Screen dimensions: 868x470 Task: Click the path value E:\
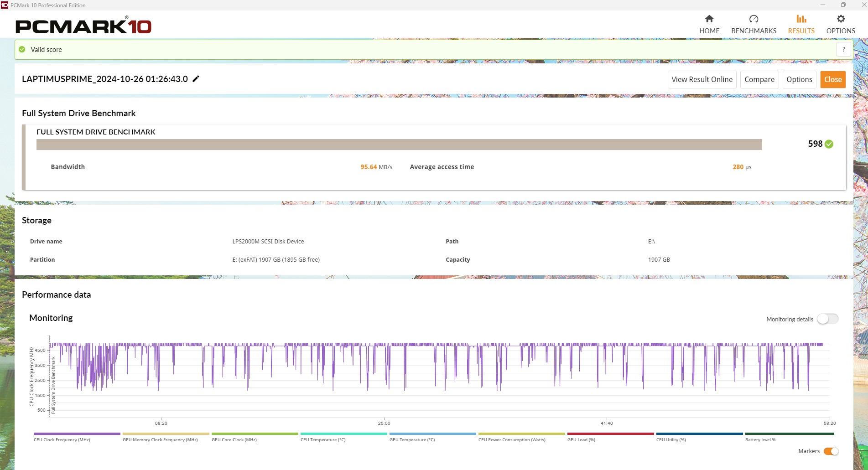click(651, 242)
